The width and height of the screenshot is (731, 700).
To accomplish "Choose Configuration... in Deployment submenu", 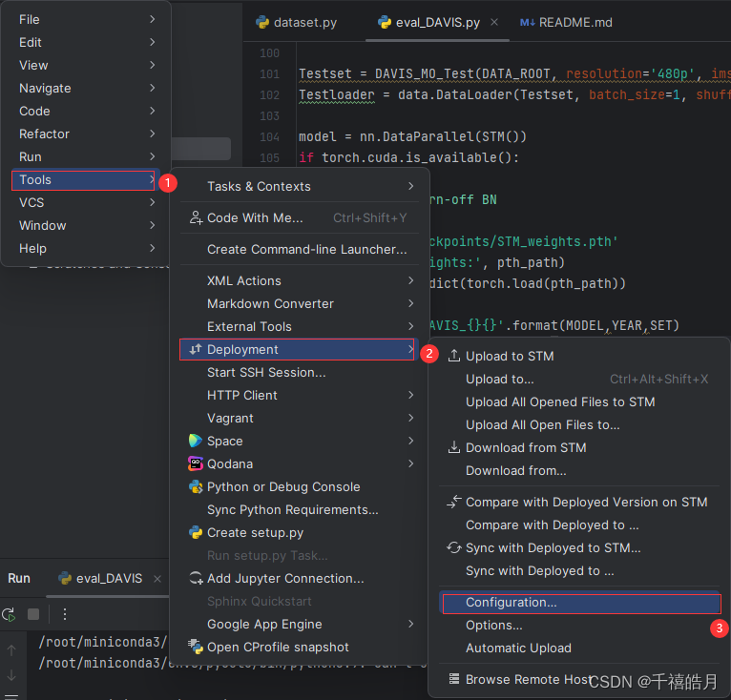I will coord(581,603).
